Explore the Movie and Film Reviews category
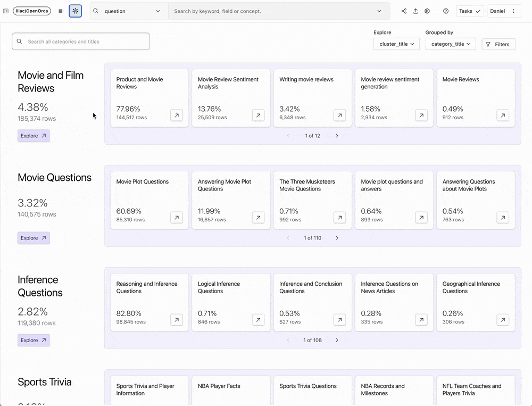Viewport: 532px width, 406px height. (34, 136)
